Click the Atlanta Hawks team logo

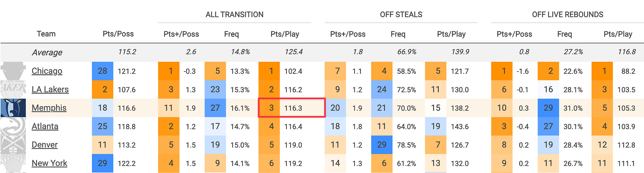pyautogui.click(x=13, y=126)
